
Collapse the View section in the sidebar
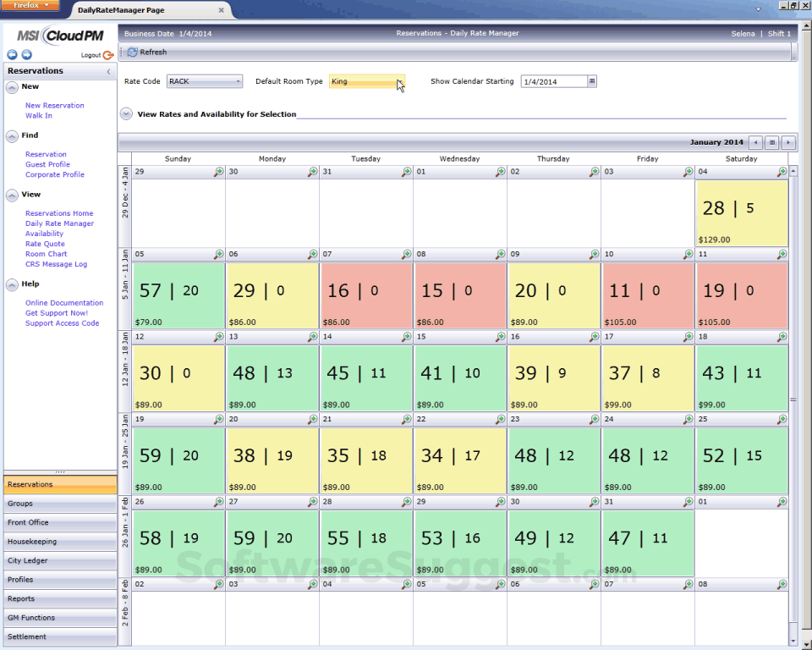click(12, 196)
